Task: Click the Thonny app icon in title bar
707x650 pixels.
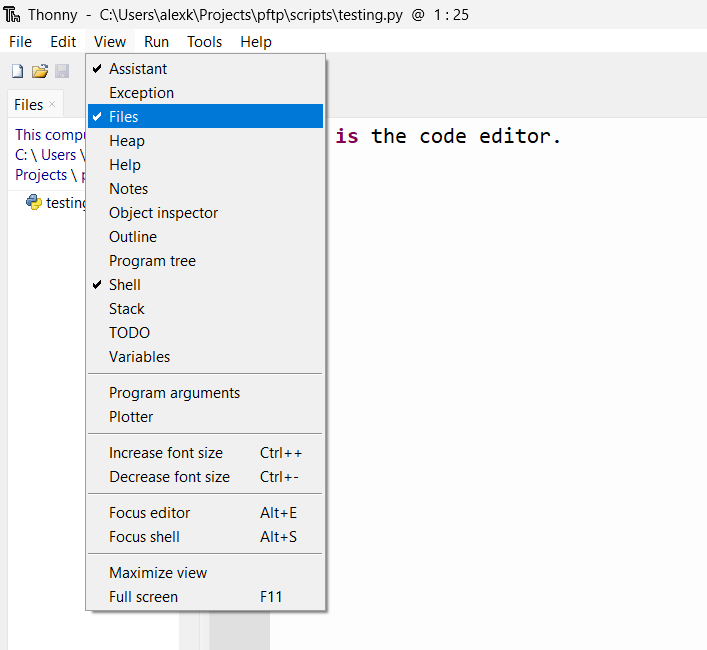Action: pyautogui.click(x=12, y=14)
